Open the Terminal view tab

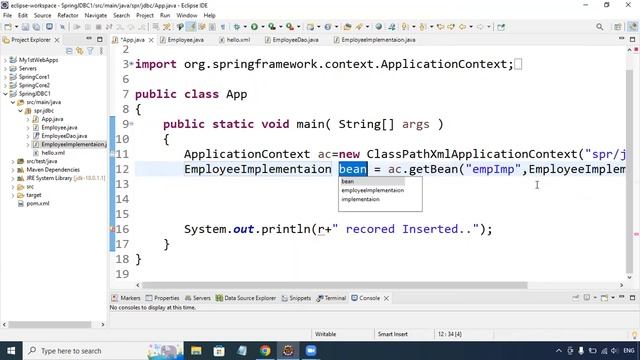(x=331, y=298)
